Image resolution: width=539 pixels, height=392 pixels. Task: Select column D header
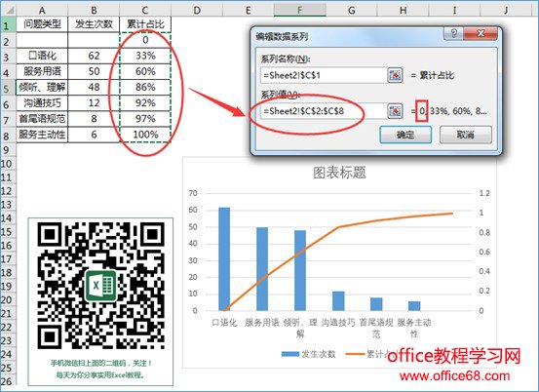[197, 10]
